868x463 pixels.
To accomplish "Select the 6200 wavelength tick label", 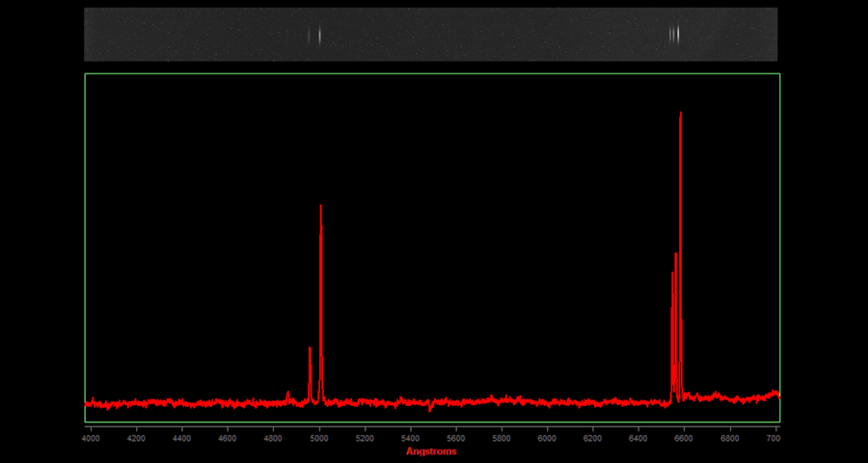I will click(x=593, y=437).
